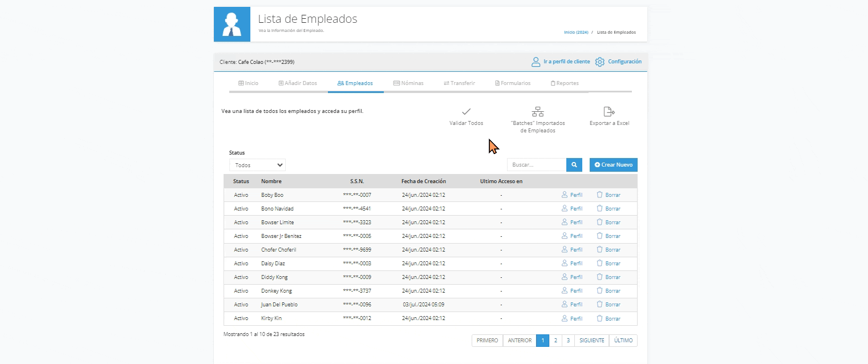Go to page 3 of results
868x364 pixels.
[568, 341]
